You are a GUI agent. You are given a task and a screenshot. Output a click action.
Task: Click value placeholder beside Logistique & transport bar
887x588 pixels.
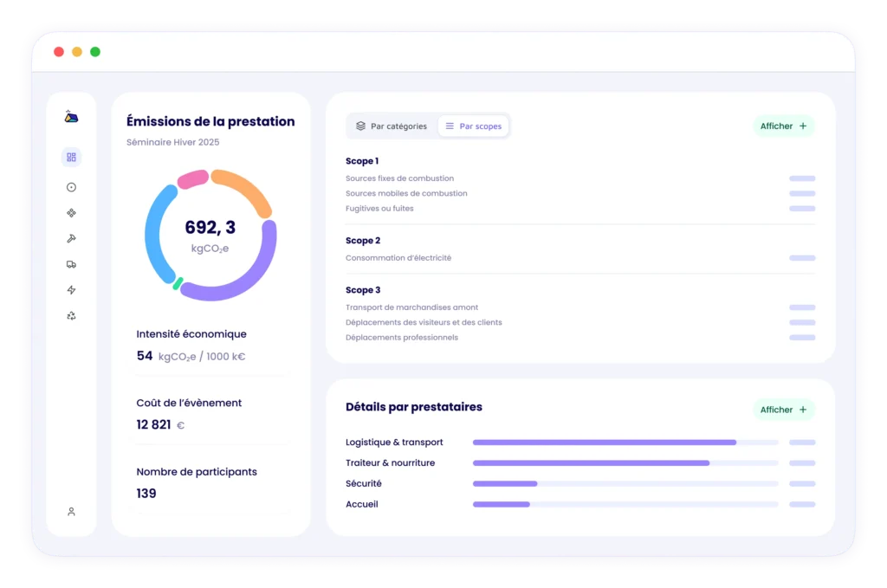pos(802,443)
